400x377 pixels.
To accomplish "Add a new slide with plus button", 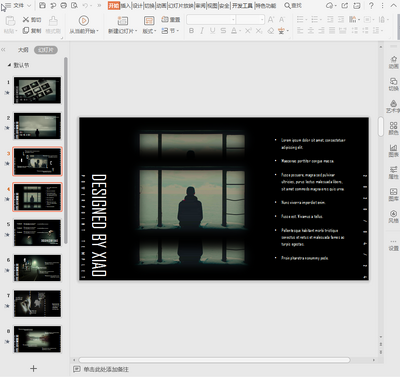I will pyautogui.click(x=33, y=368).
